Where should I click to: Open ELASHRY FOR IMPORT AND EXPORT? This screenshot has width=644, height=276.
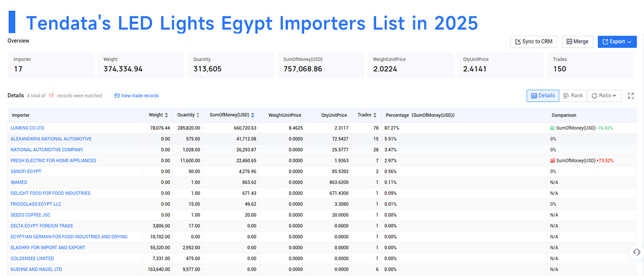(x=48, y=247)
